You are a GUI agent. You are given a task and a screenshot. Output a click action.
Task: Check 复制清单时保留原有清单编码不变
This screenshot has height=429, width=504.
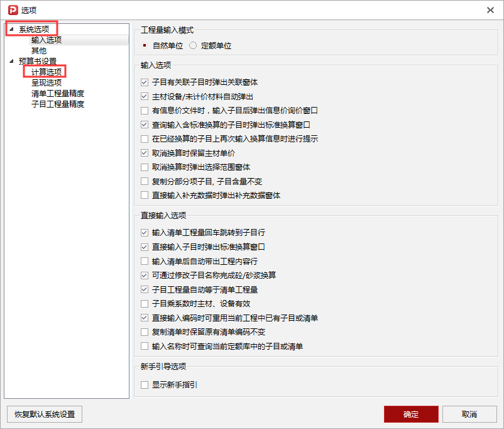[x=144, y=331]
